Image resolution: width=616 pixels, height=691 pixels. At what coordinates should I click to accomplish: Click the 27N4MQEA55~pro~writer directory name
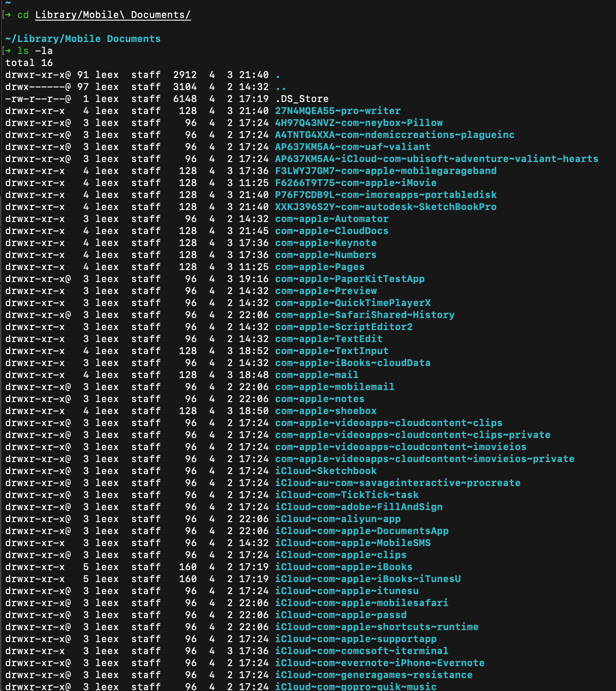[x=338, y=111]
